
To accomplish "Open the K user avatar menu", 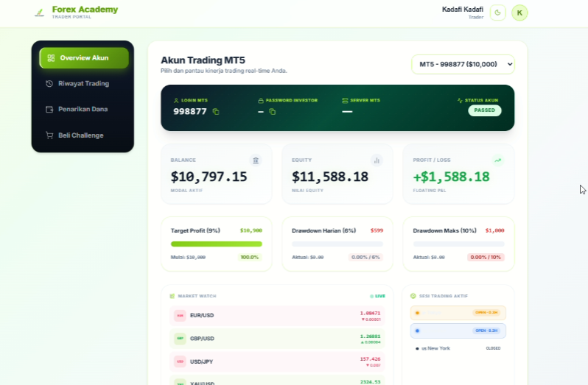I will pos(519,13).
